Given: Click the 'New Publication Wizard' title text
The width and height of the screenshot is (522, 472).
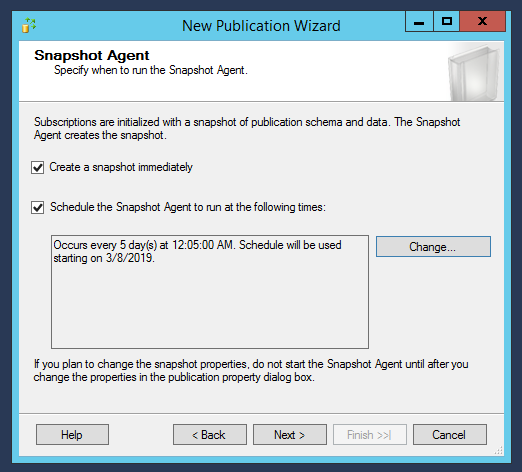Looking at the screenshot, I should click(x=261, y=26).
